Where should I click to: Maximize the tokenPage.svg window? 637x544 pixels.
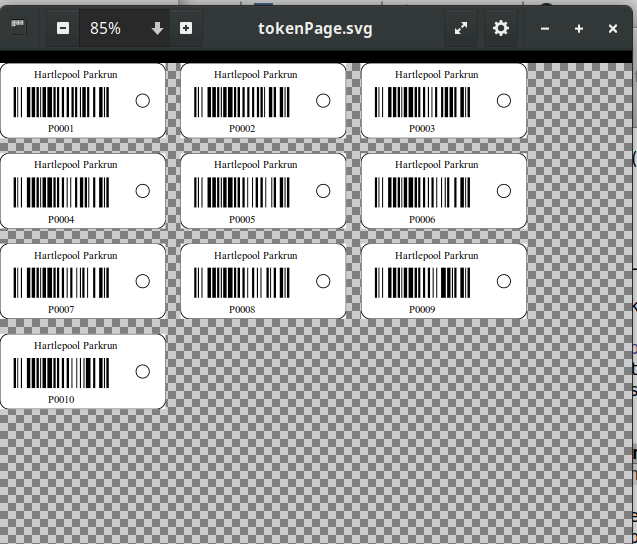point(579,29)
